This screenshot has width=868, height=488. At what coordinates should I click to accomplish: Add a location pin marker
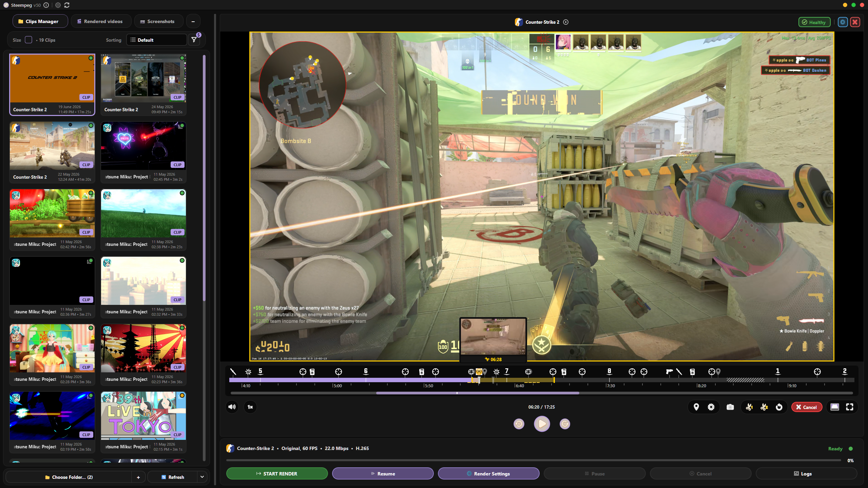[696, 407]
